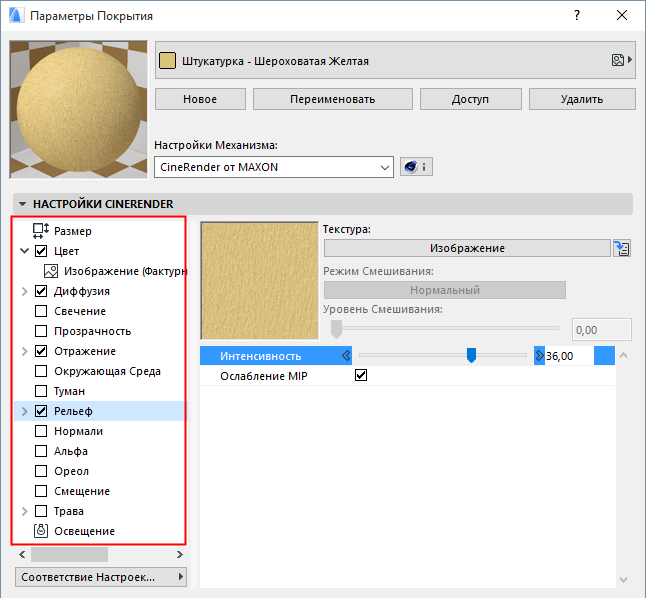Image resolution: width=646 pixels, height=598 pixels.
Task: Click the settings panel scroll down arrow
Action: (624, 580)
